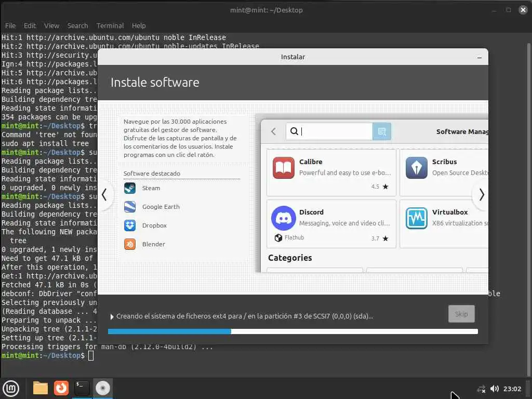Click the Creando el sistema de ficheros status text
The image size is (532, 399).
[x=245, y=316]
